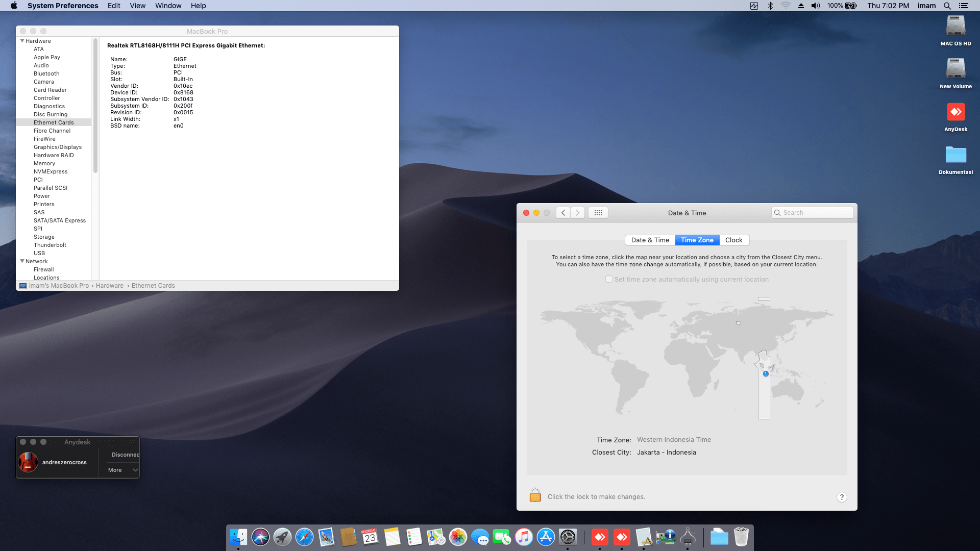The height and width of the screenshot is (551, 980).
Task: Open App Store in the Dock
Action: [546, 537]
